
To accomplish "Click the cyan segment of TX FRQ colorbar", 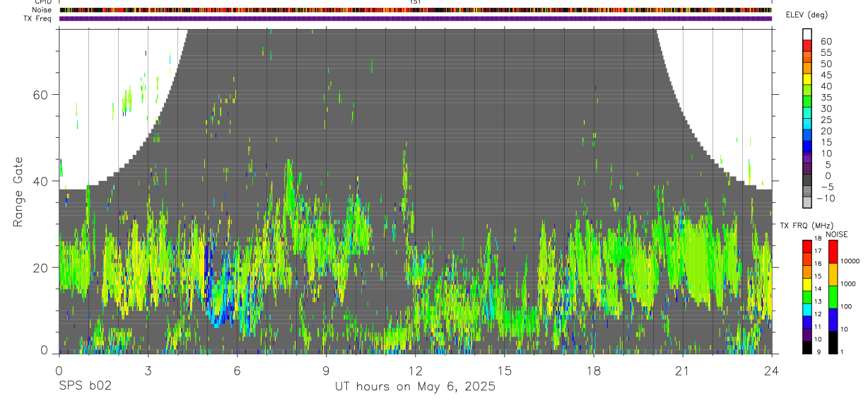I will point(807,309).
